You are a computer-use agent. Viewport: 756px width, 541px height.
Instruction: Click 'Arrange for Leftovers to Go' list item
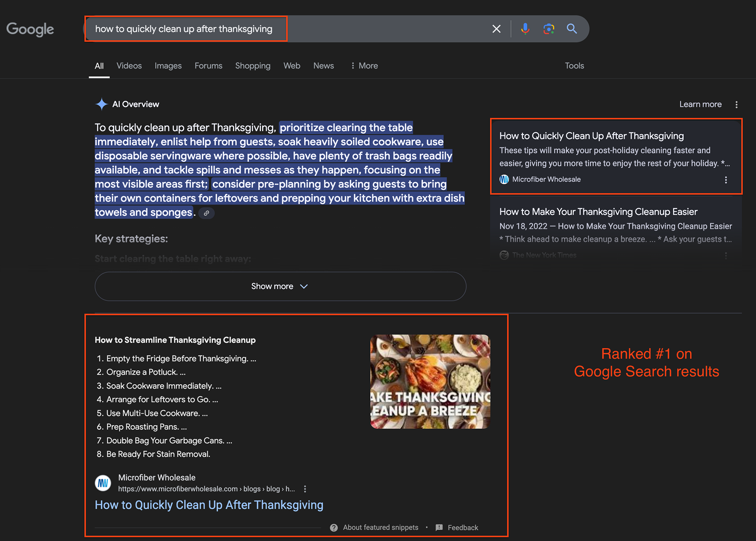coord(162,400)
